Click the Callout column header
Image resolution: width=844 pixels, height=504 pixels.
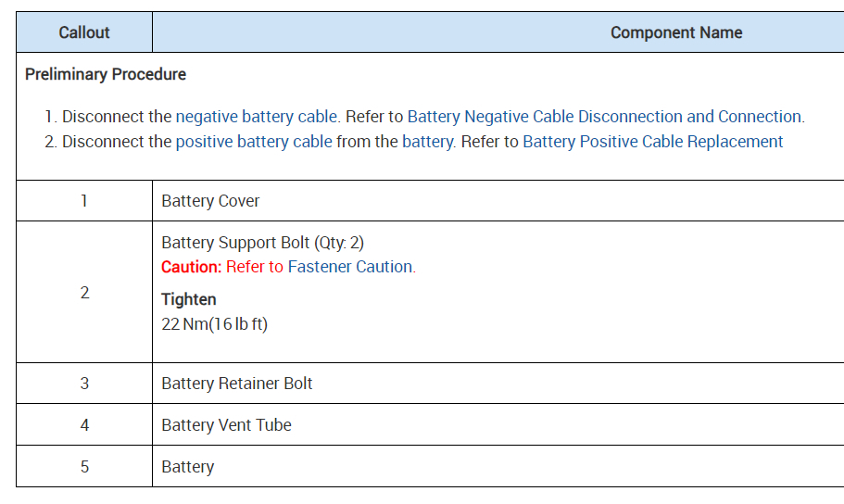(84, 32)
